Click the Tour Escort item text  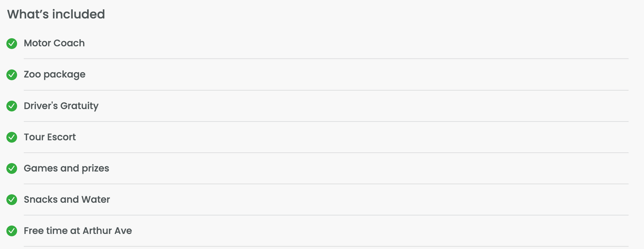pos(50,137)
